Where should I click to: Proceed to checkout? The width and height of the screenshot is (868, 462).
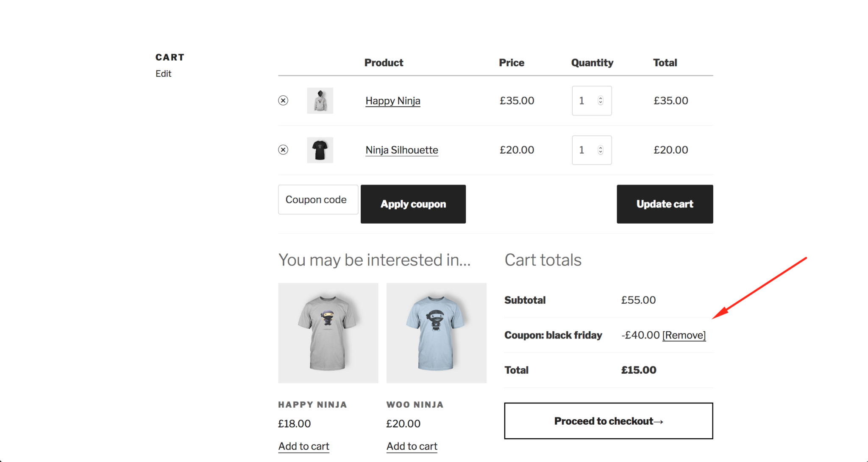609,421
